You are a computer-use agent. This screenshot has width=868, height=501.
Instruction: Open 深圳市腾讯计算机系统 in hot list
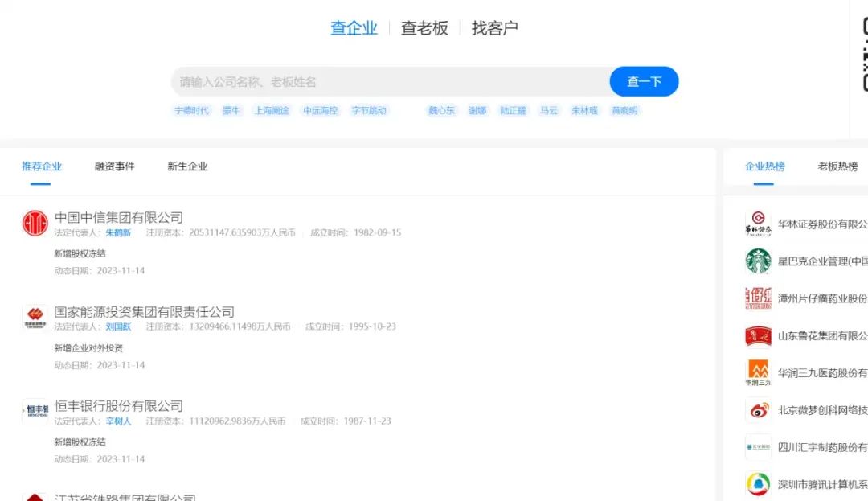[823, 484]
